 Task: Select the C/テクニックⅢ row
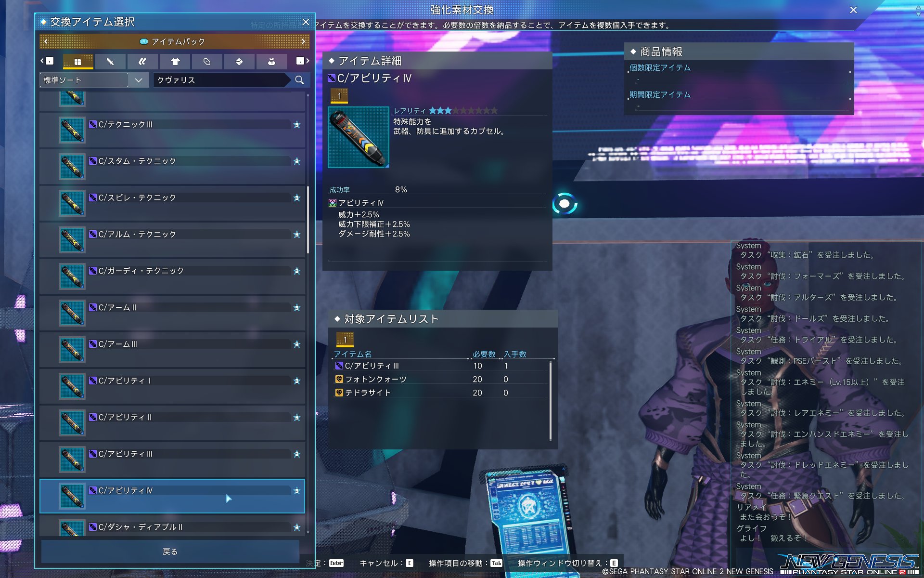click(172, 130)
